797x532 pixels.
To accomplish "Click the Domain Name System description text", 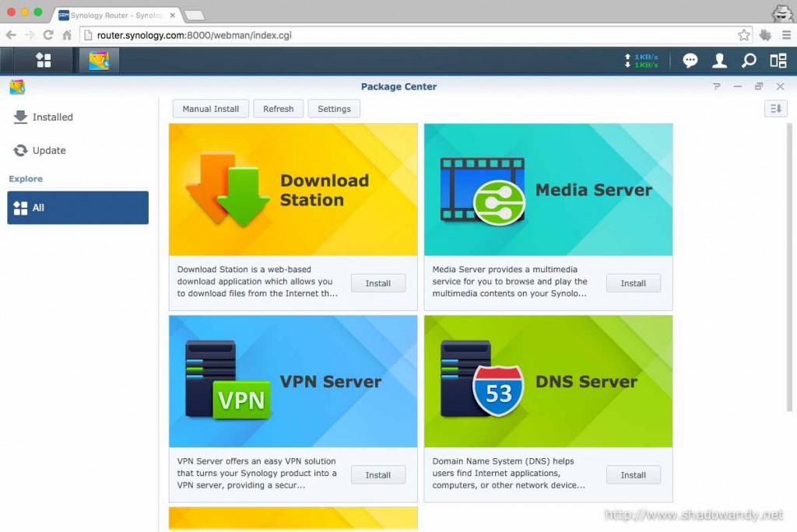I will pos(509,473).
